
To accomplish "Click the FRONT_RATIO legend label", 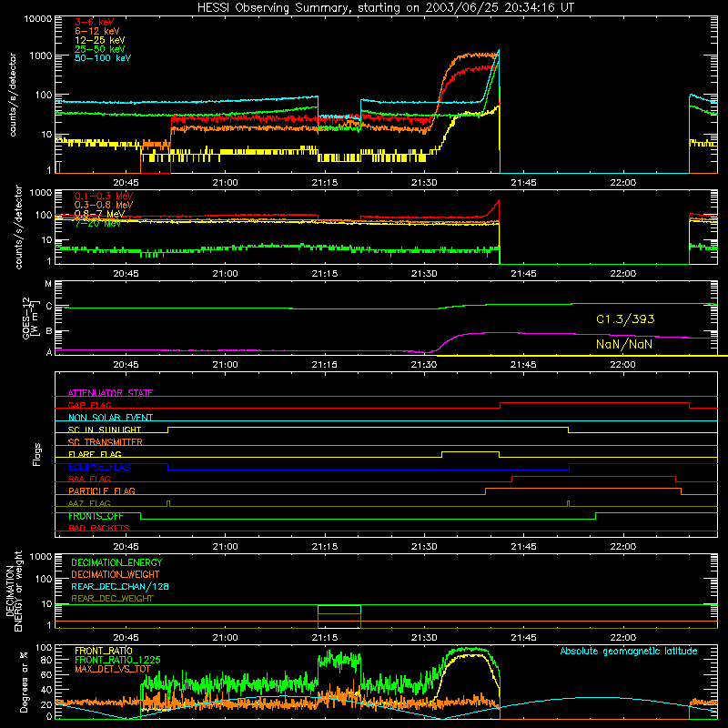I will (x=104, y=651).
